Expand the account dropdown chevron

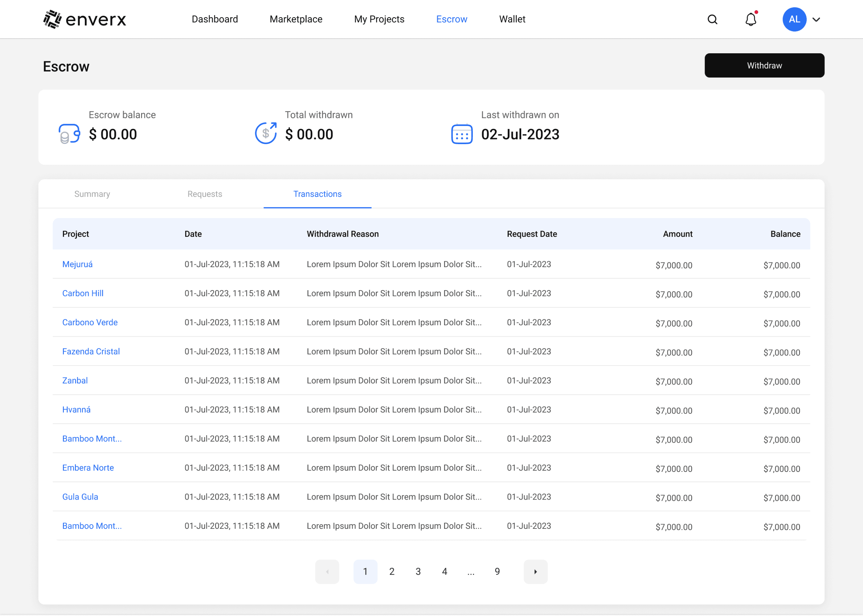click(x=816, y=20)
